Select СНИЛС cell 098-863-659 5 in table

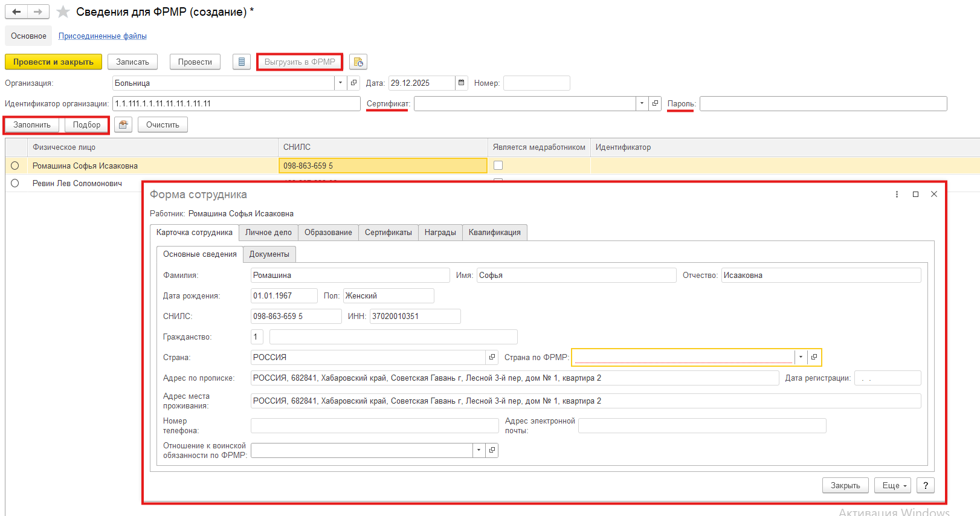(x=383, y=166)
